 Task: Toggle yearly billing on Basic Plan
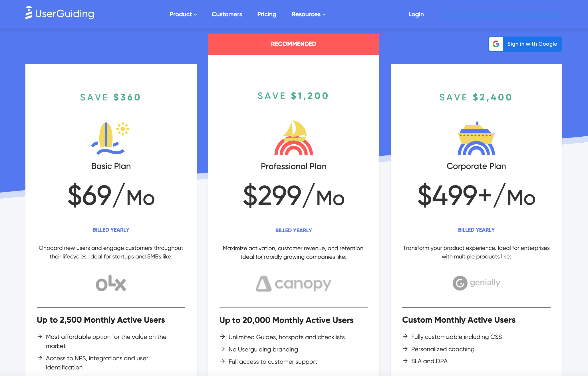[x=111, y=230]
